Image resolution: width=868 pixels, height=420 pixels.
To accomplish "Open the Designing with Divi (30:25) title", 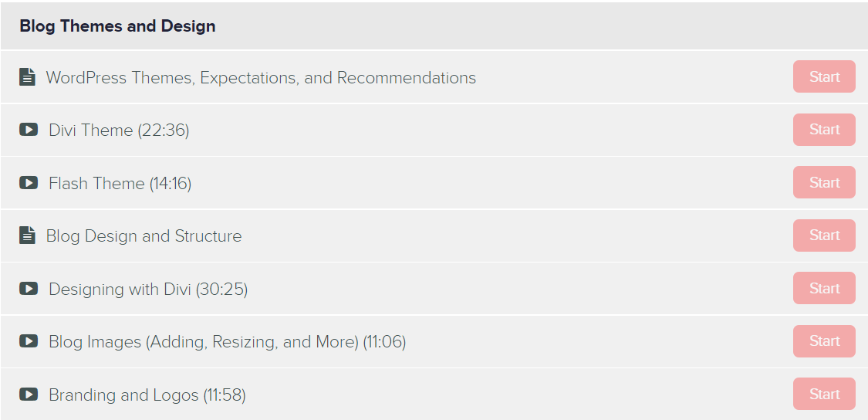I will coord(148,290).
